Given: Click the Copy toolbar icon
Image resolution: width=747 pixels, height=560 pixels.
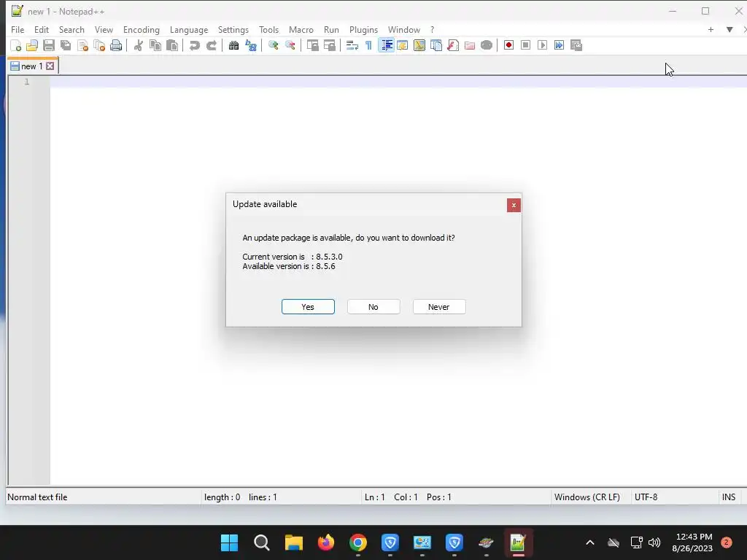Looking at the screenshot, I should 155,45.
